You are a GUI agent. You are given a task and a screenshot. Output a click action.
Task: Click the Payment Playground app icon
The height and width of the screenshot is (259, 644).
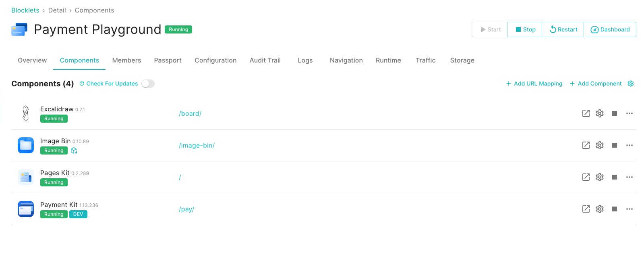[x=19, y=29]
